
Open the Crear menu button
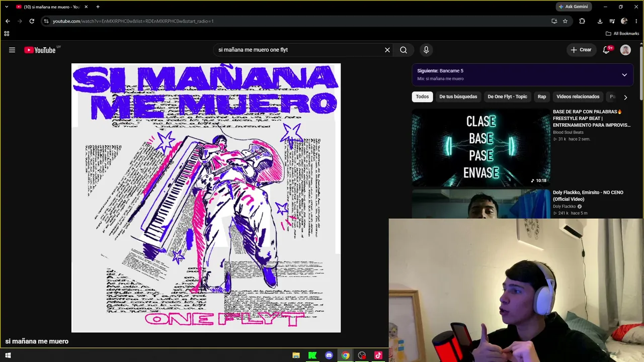(581, 50)
